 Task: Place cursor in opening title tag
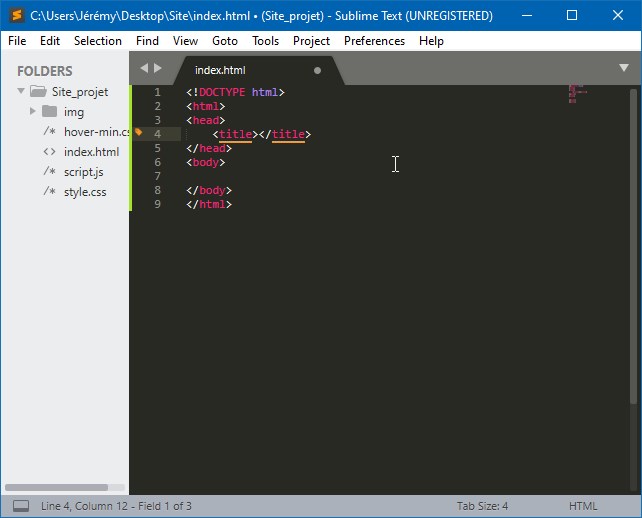(235, 134)
